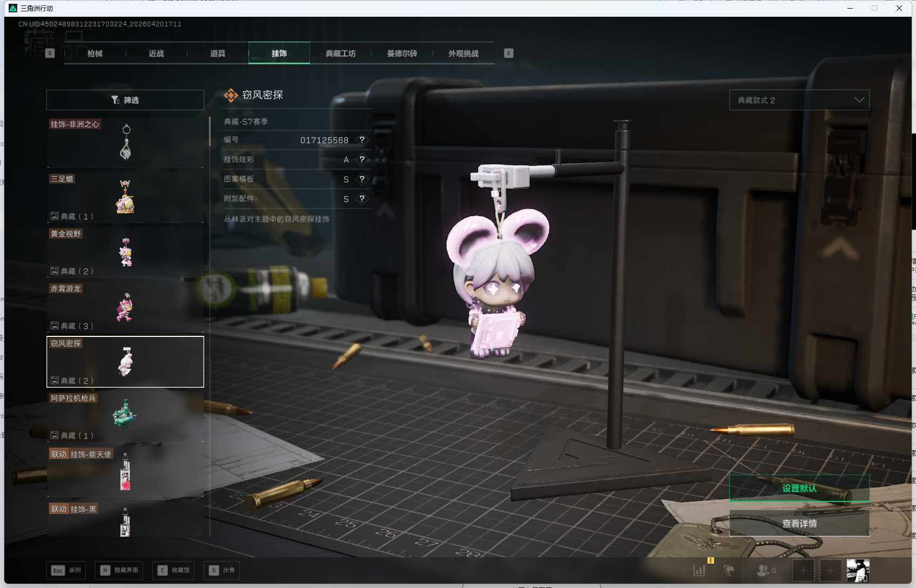Click the 查看详情 button
The height and width of the screenshot is (588, 916).
799,523
